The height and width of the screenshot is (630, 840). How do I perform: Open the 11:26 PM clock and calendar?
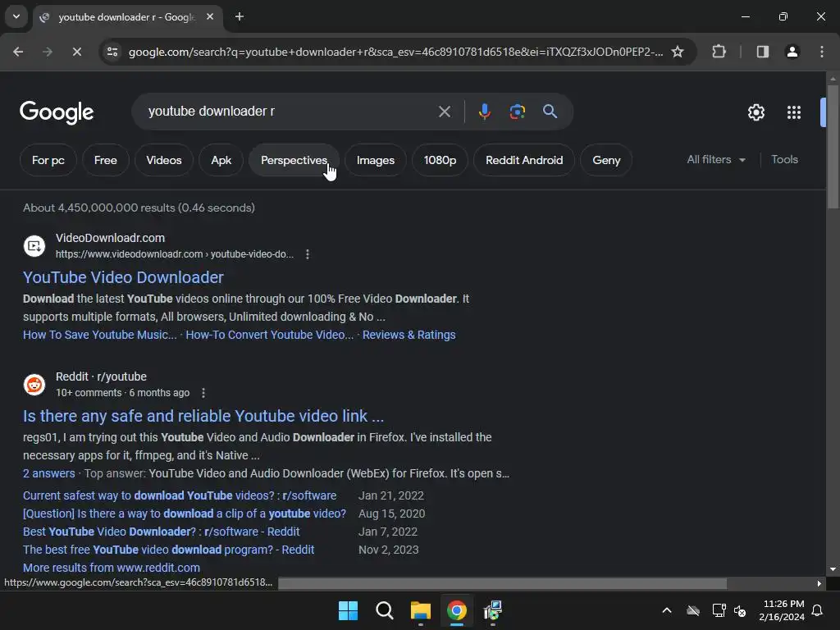pyautogui.click(x=782, y=610)
